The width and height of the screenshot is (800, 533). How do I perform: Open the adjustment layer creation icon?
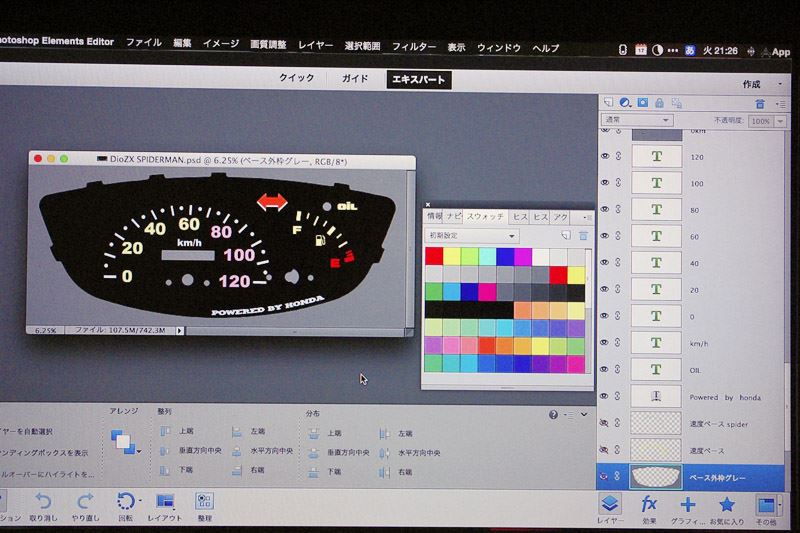[625, 103]
